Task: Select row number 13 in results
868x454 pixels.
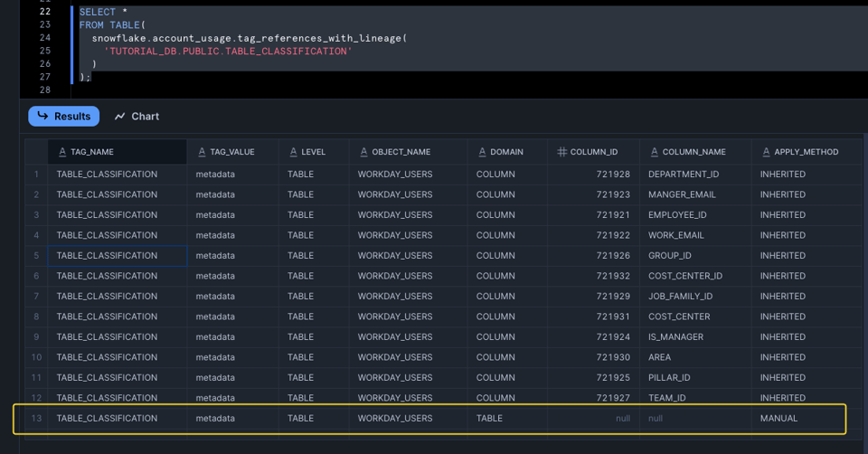Action: pyautogui.click(x=36, y=418)
